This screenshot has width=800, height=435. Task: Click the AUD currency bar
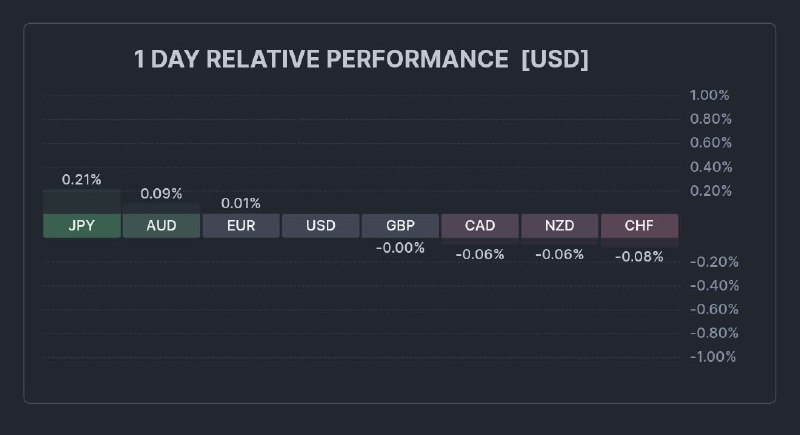click(x=161, y=226)
